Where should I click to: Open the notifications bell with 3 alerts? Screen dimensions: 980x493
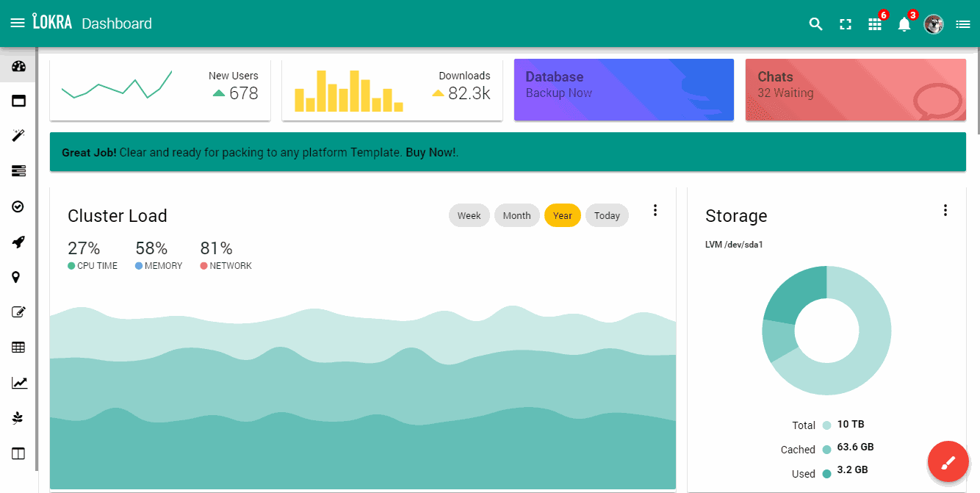(x=904, y=24)
